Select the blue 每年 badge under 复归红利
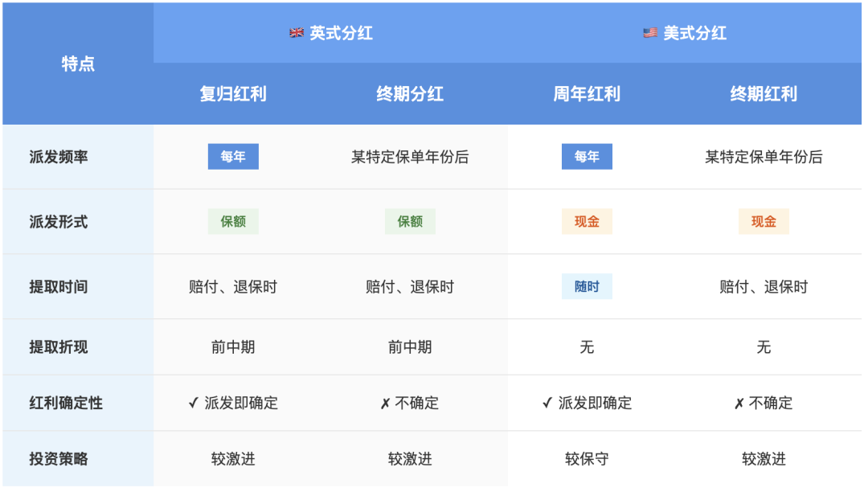Screen dimensions: 868x492 pyautogui.click(x=233, y=157)
